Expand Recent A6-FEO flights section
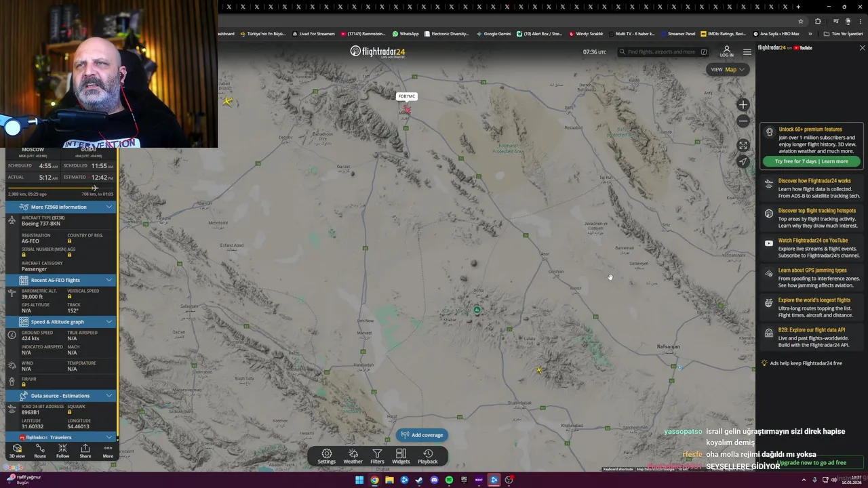The height and width of the screenshot is (488, 868). coord(61,280)
